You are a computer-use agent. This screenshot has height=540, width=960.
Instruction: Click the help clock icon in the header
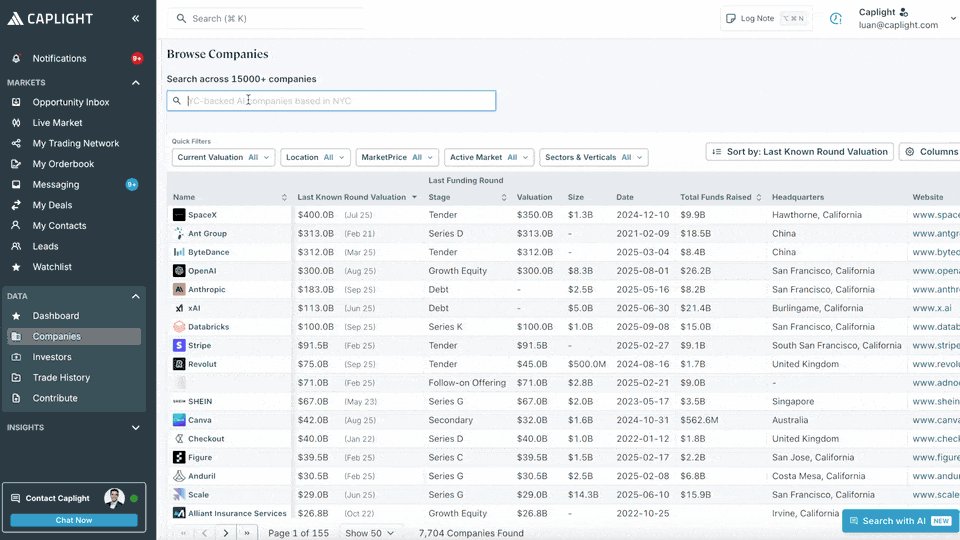coord(836,18)
